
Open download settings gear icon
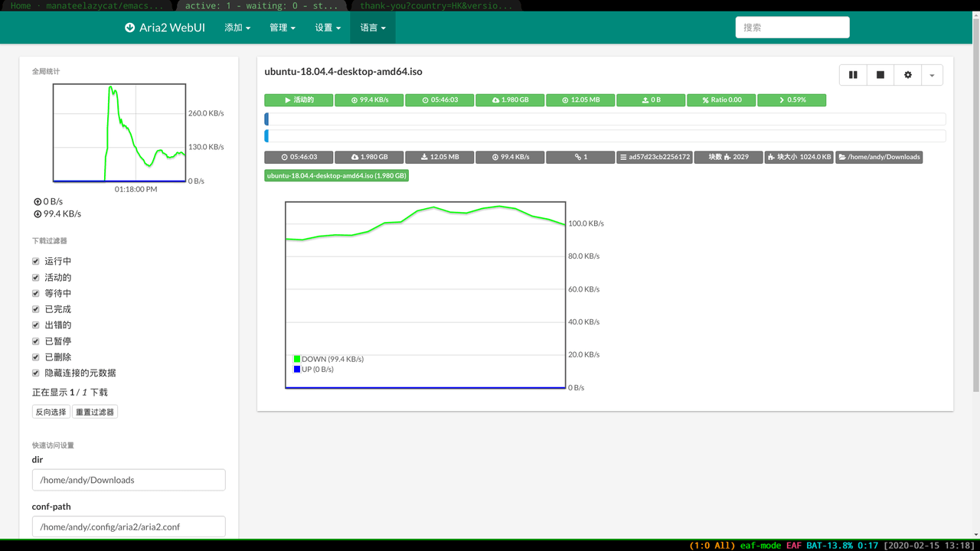coord(908,75)
